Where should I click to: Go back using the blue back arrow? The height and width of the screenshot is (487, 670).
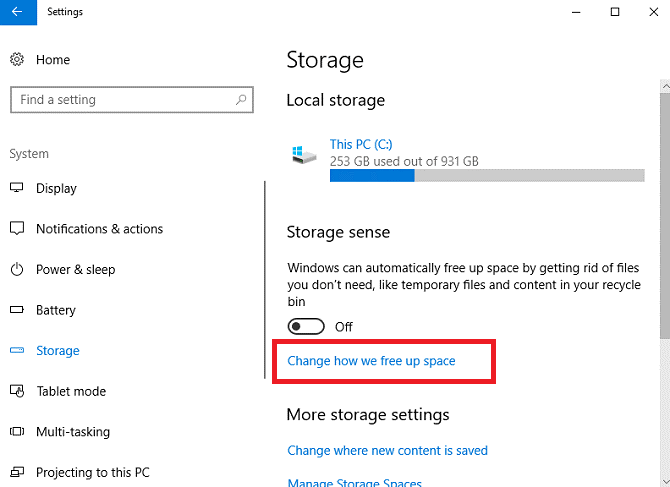[18, 12]
